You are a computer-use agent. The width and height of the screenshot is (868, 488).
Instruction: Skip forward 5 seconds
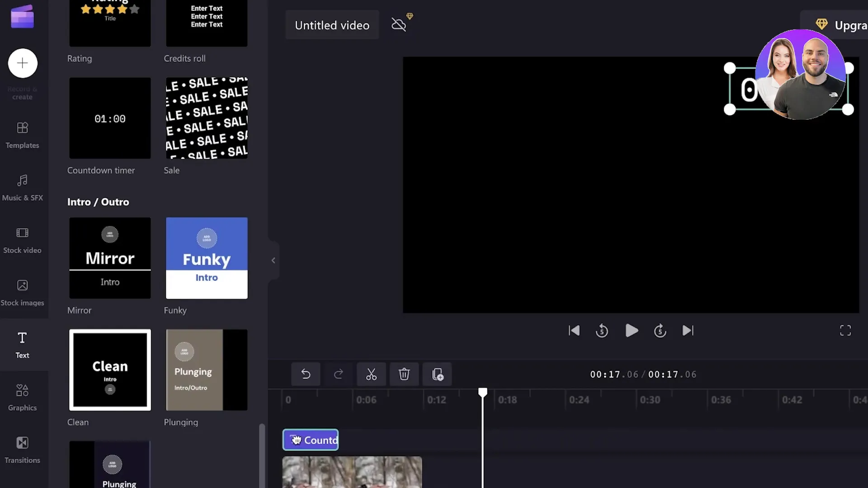point(660,331)
